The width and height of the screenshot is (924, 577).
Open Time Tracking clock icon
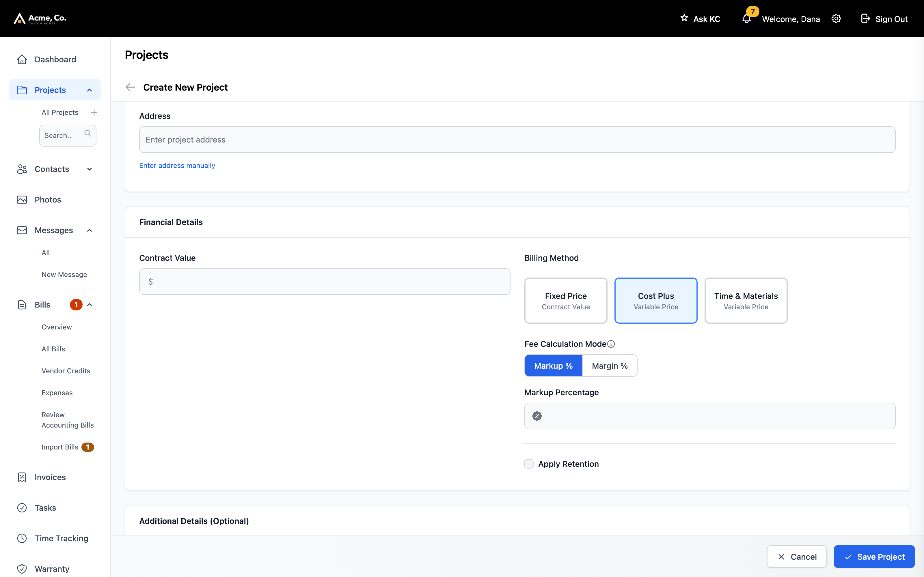(x=22, y=538)
